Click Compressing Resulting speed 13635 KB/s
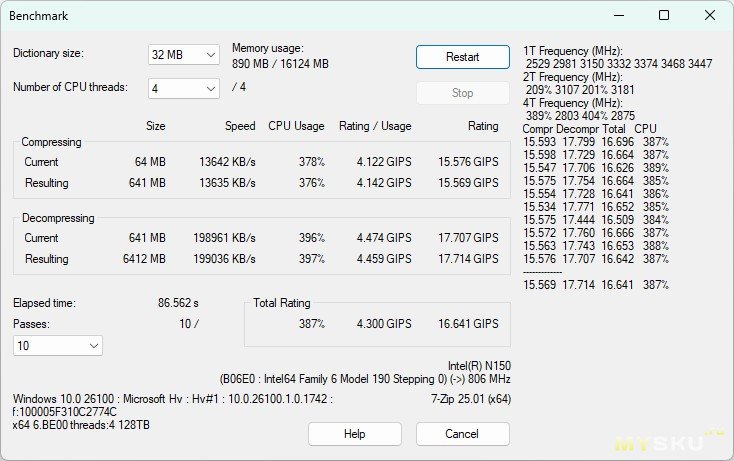The image size is (734, 461). pyautogui.click(x=228, y=183)
